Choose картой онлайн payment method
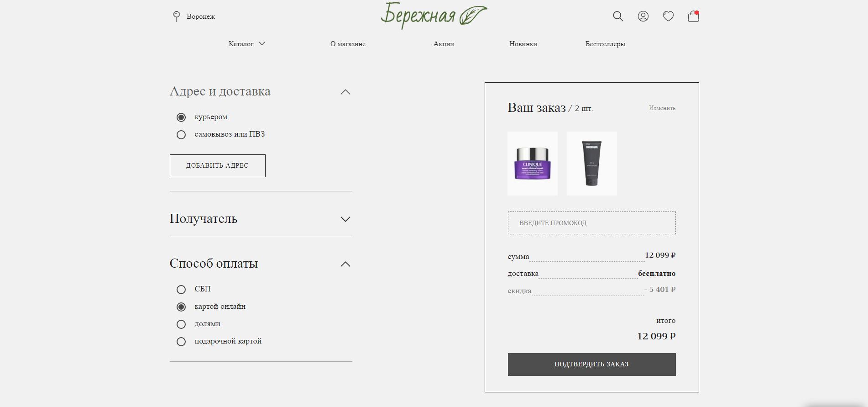Viewport: 868px width, 407px height. tap(181, 307)
